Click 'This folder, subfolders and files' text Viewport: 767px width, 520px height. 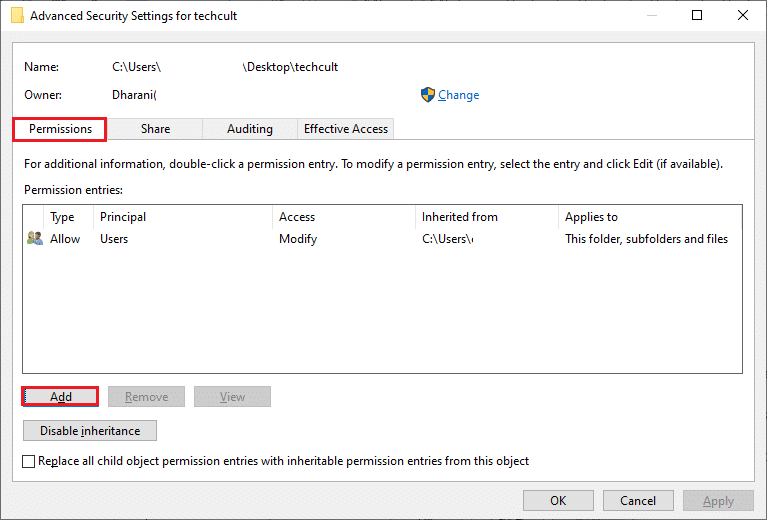coord(646,239)
